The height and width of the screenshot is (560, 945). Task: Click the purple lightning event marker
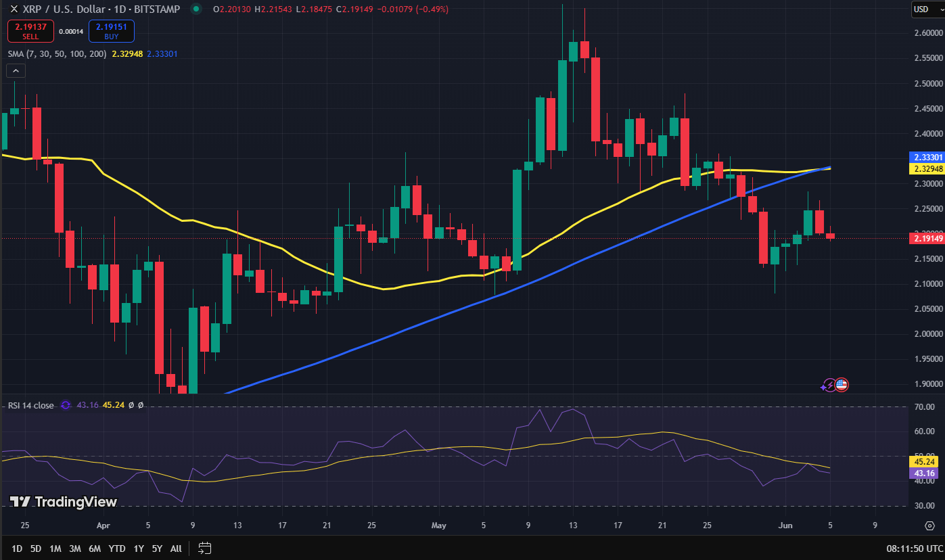(x=829, y=386)
